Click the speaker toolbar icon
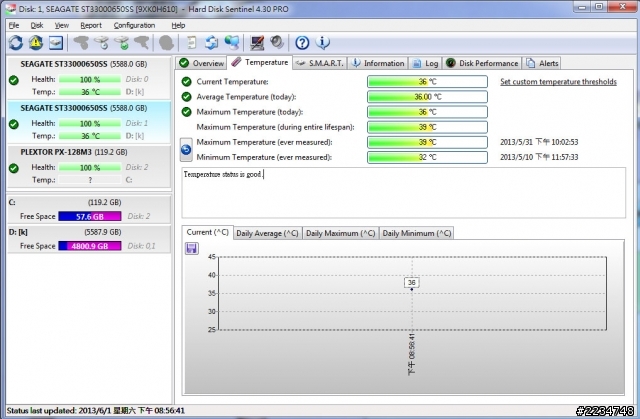Viewport: 640px width, 419px height. [x=277, y=42]
